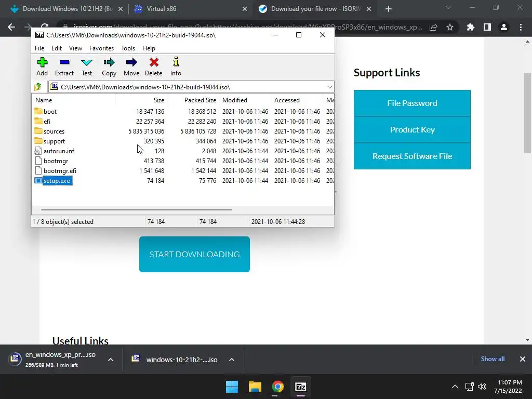Open volume control in system tray
The height and width of the screenshot is (399, 532).
point(482,387)
